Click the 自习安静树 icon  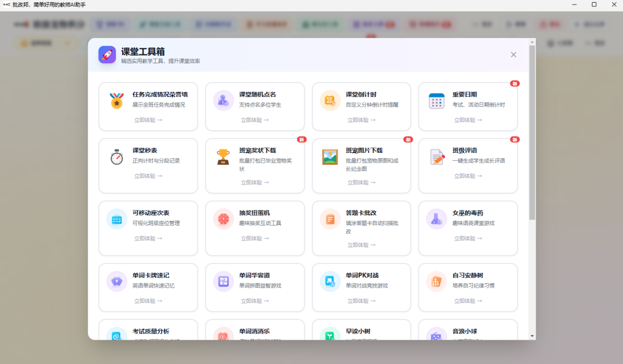coord(437,282)
